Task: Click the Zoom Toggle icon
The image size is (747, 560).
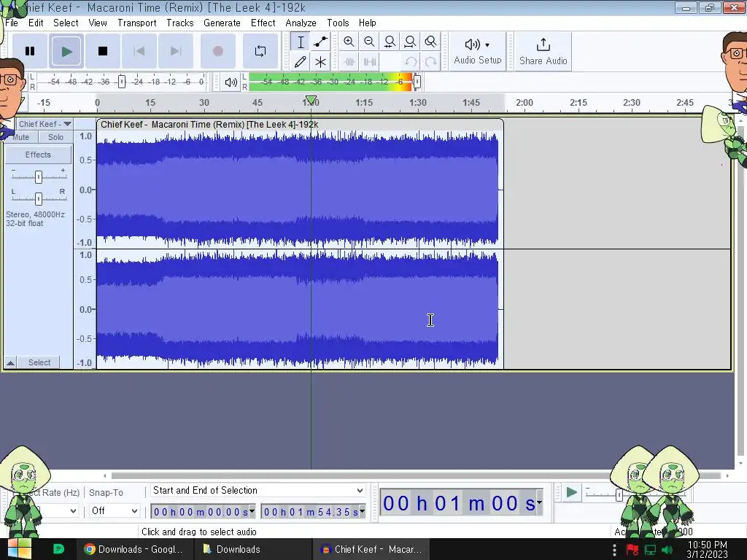Action: [x=430, y=42]
